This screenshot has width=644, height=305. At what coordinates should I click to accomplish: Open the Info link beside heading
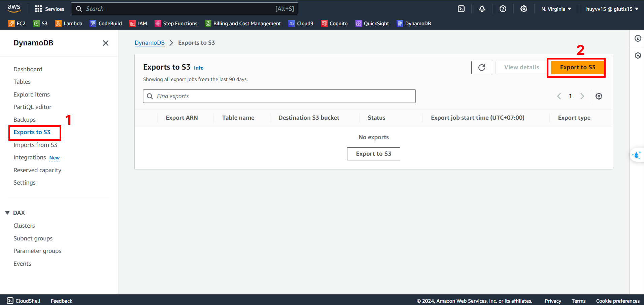point(199,68)
